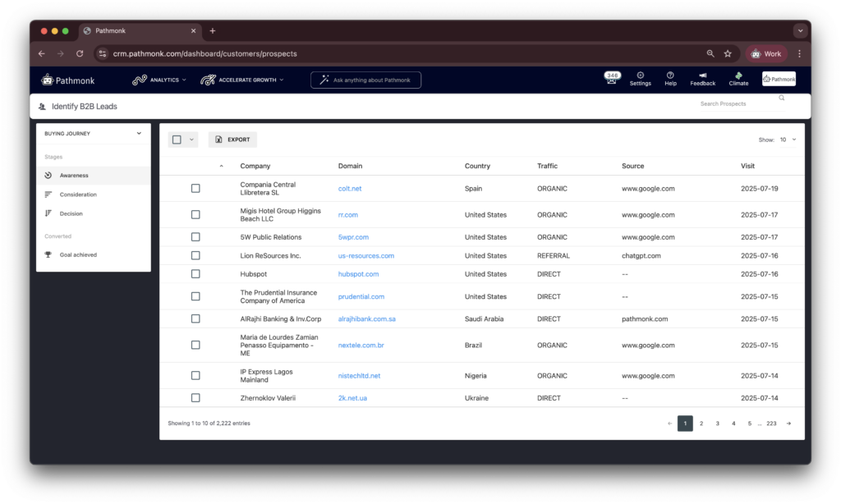This screenshot has height=504, width=841.
Task: Click Help in the top navigation
Action: pos(670,78)
